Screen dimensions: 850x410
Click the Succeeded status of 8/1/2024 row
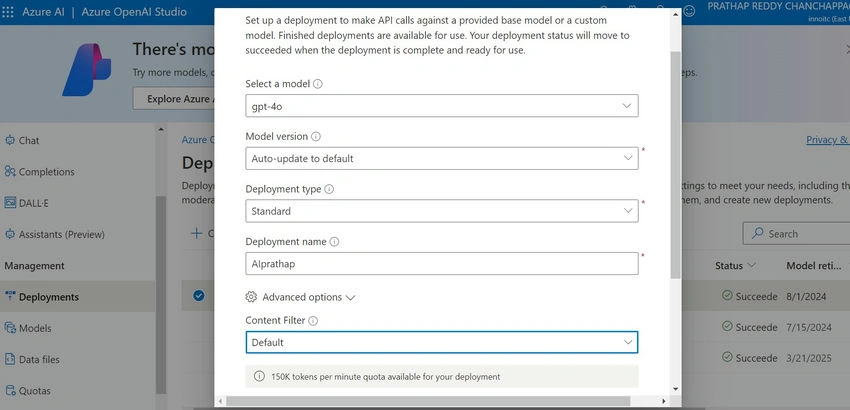750,296
